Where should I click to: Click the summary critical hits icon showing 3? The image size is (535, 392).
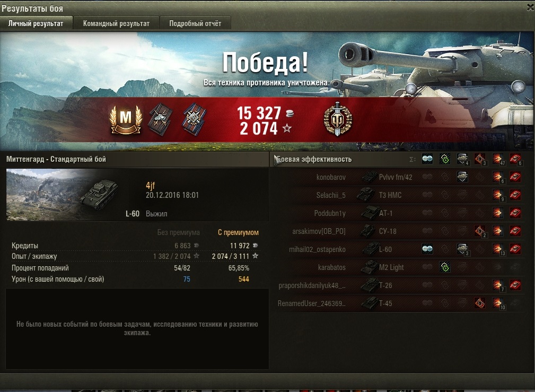coord(480,159)
